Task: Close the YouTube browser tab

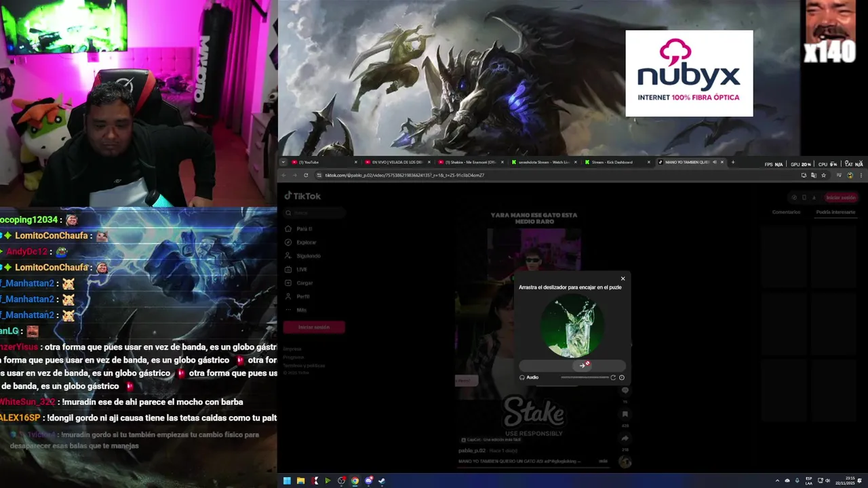Action: coord(355,162)
